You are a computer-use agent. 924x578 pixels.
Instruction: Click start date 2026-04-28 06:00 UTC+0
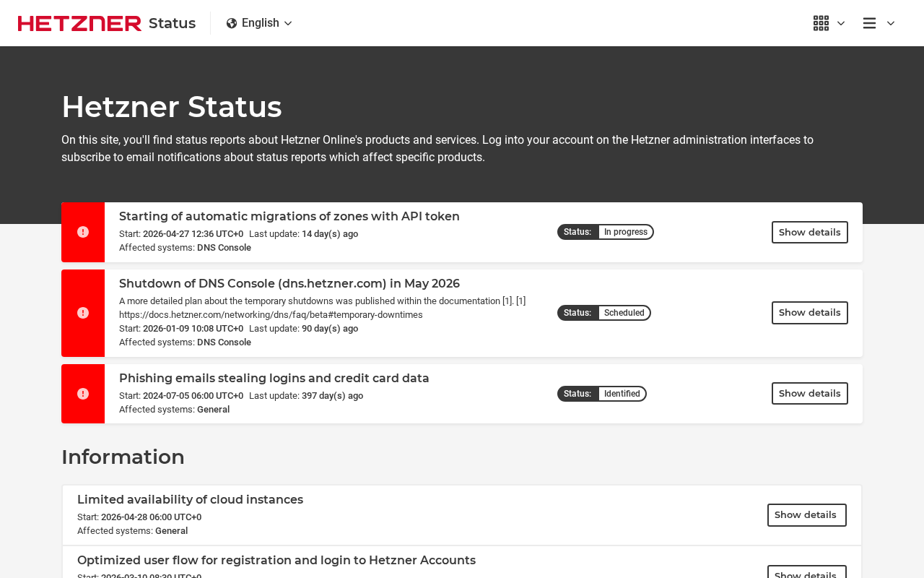pos(151,517)
